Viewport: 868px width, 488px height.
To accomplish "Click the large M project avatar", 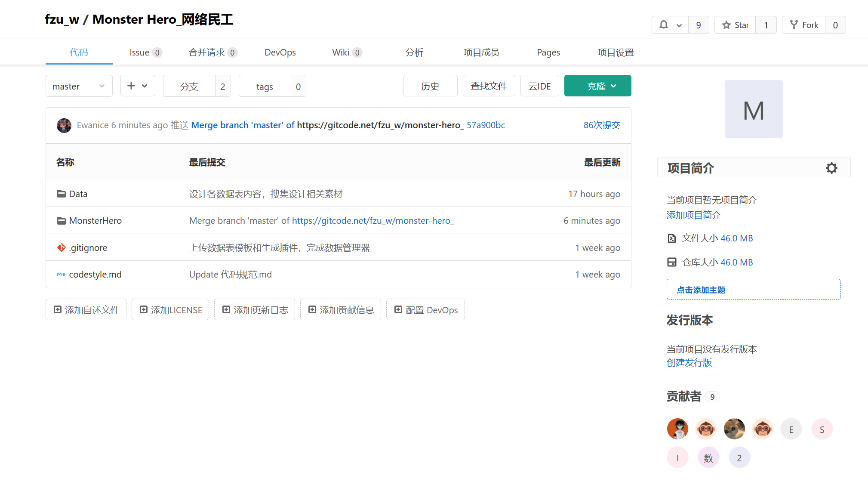I will (754, 109).
